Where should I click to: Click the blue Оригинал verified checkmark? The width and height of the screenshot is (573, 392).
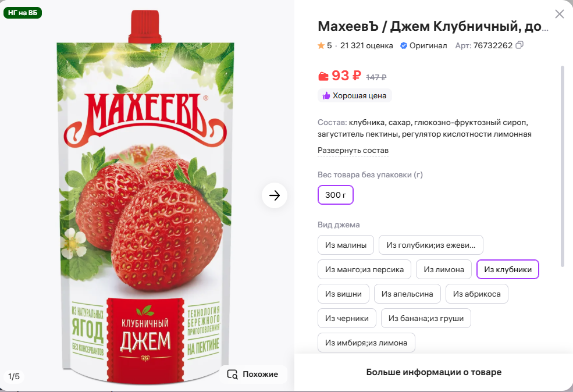click(x=403, y=45)
